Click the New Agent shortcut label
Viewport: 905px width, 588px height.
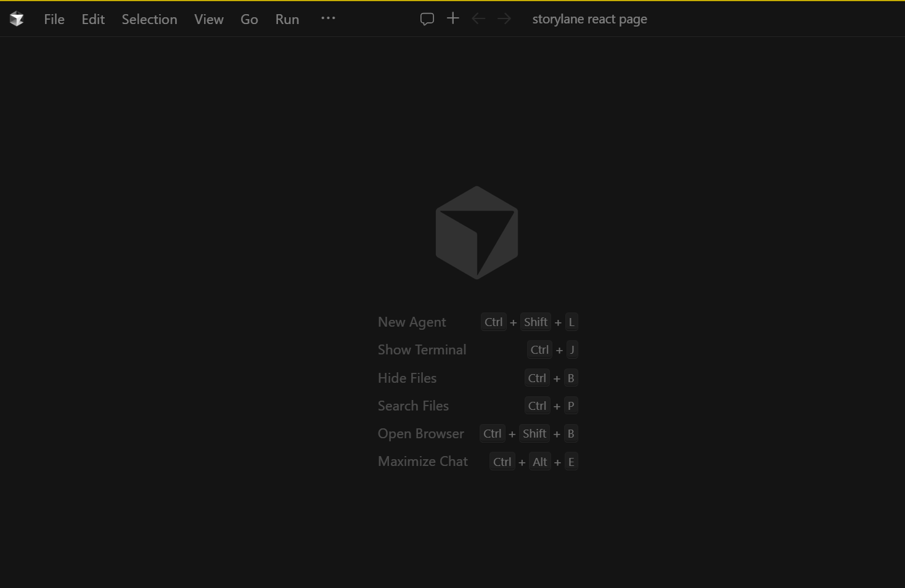pos(412,322)
